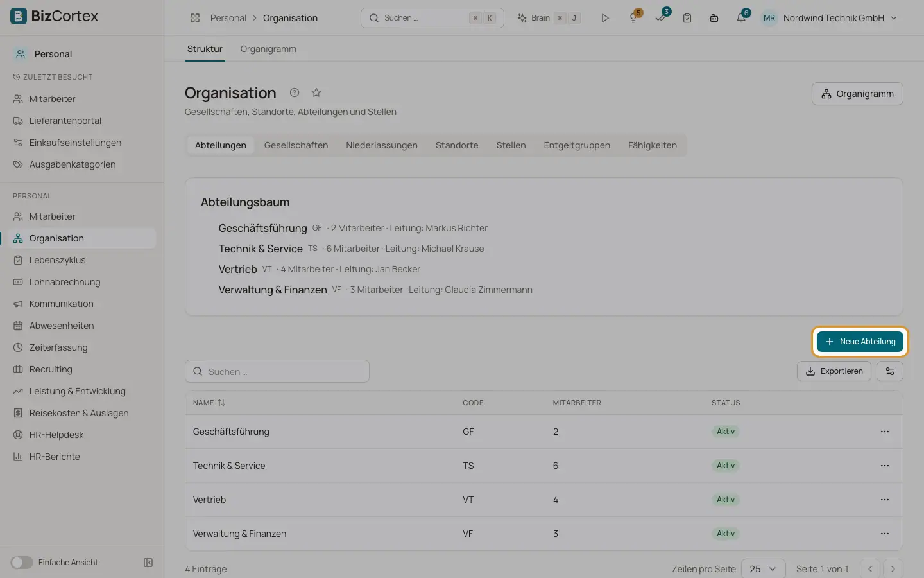Open row actions for Geschäftsführung

click(x=885, y=432)
